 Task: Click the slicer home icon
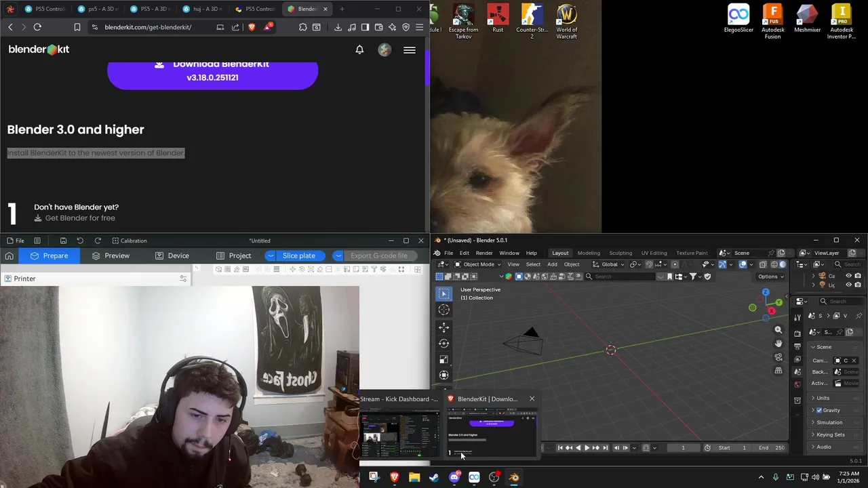click(x=9, y=256)
